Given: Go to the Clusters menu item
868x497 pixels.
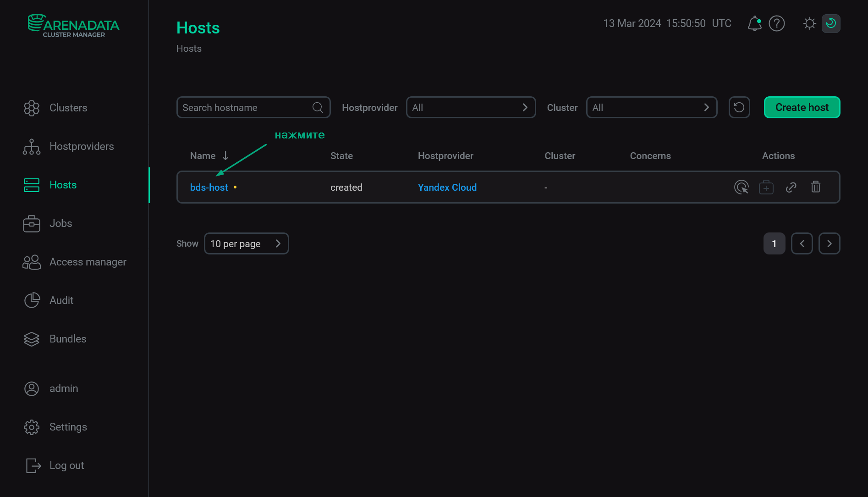Looking at the screenshot, I should point(68,108).
